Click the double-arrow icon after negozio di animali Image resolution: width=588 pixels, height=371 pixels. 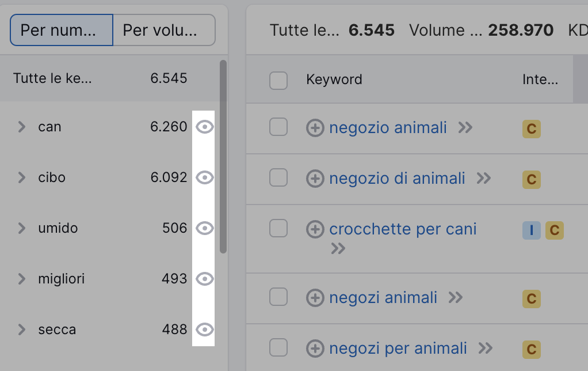(483, 179)
